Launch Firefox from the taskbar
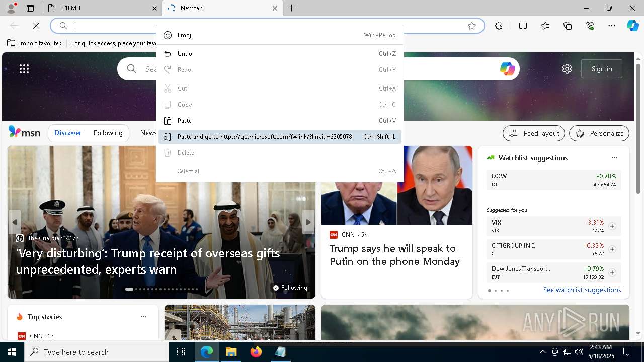644x362 pixels. tap(256, 352)
